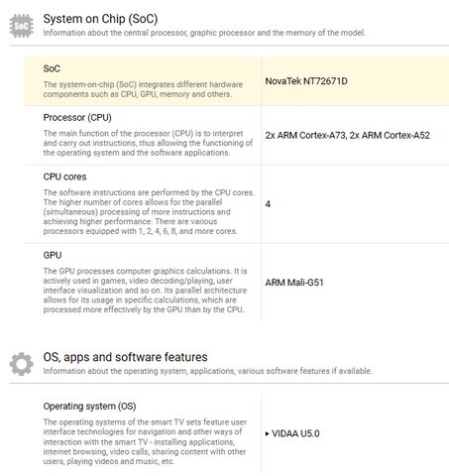This screenshot has height=476, width=449.
Task: Expand the VIDAA U5.0 triangle arrow
Action: click(268, 433)
